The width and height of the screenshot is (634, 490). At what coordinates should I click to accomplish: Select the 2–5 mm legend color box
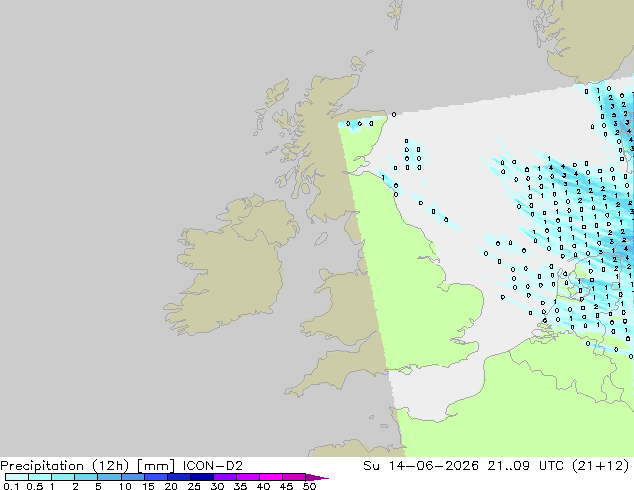(86, 477)
